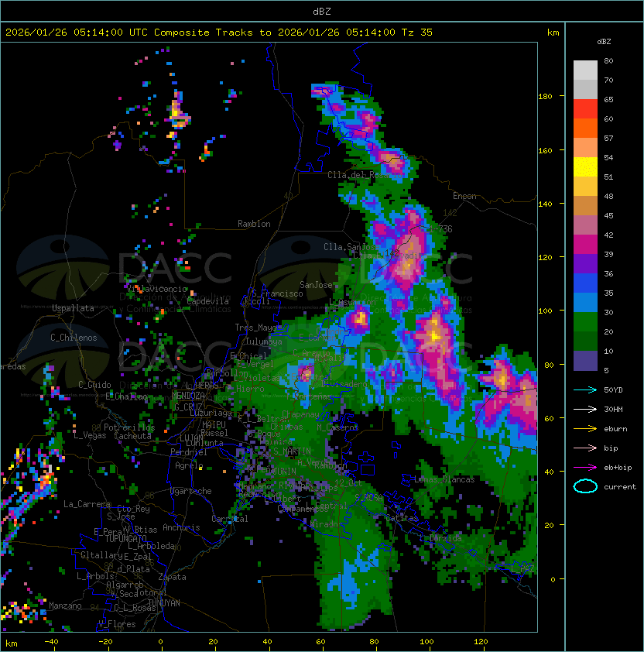Viewport: 644px width, 652px height.
Task: Click the 'km' label at top right
Action: [x=553, y=33]
